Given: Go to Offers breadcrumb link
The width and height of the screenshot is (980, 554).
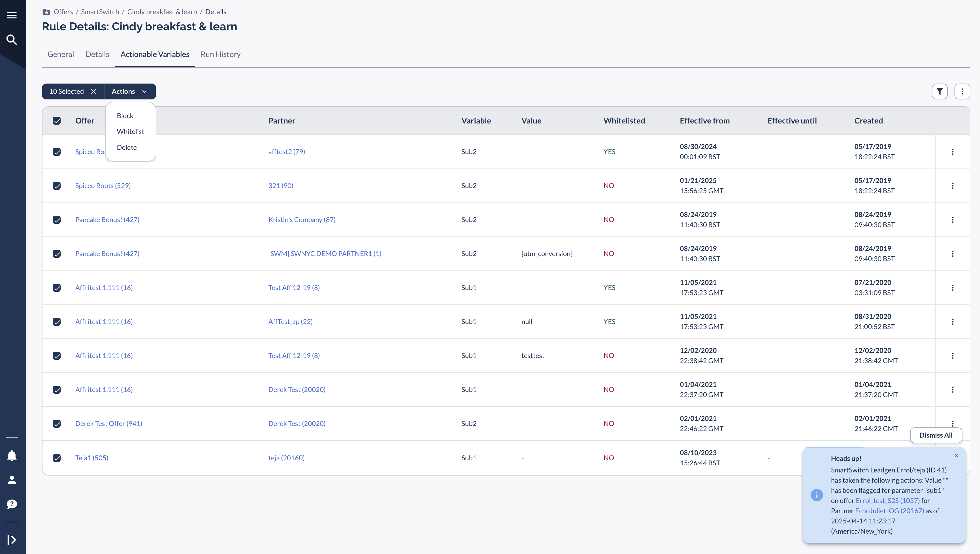Looking at the screenshot, I should (x=63, y=12).
